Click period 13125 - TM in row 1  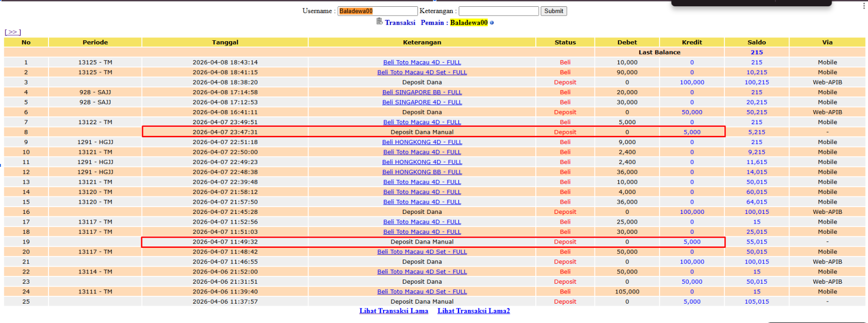95,62
